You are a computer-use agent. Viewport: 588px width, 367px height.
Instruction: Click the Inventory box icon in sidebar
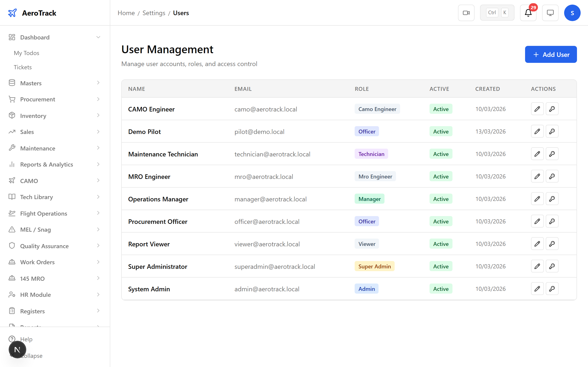pyautogui.click(x=12, y=116)
